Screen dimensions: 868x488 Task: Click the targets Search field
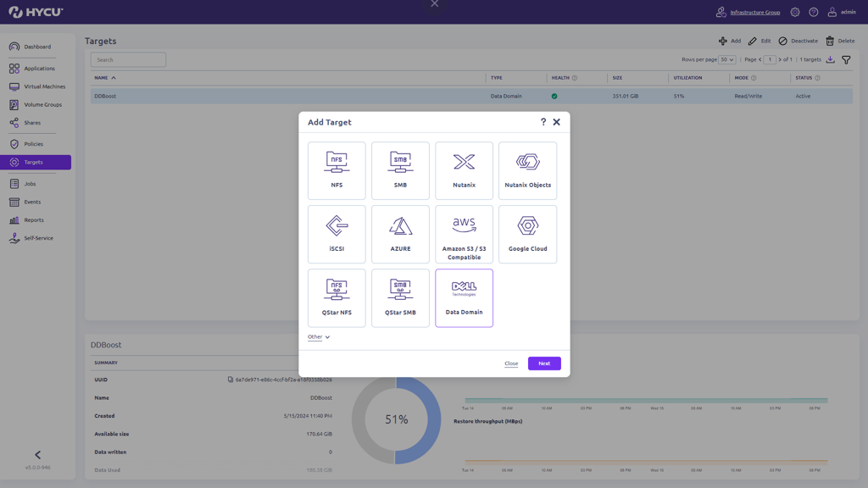point(128,60)
